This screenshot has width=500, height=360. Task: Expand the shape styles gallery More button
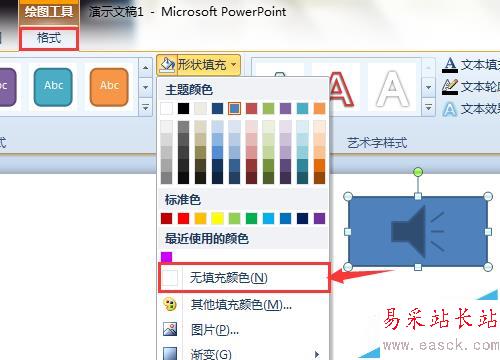(145, 108)
